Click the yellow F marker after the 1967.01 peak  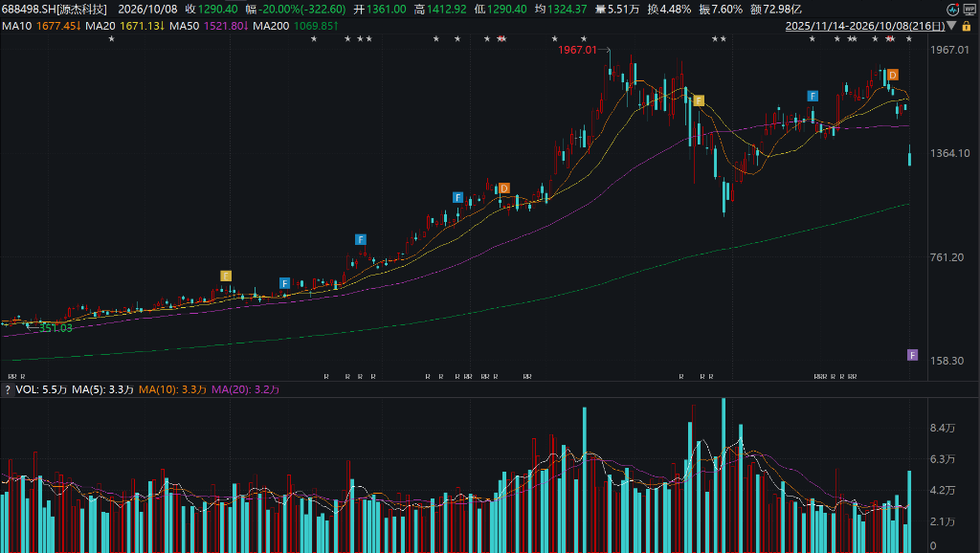pyautogui.click(x=698, y=100)
